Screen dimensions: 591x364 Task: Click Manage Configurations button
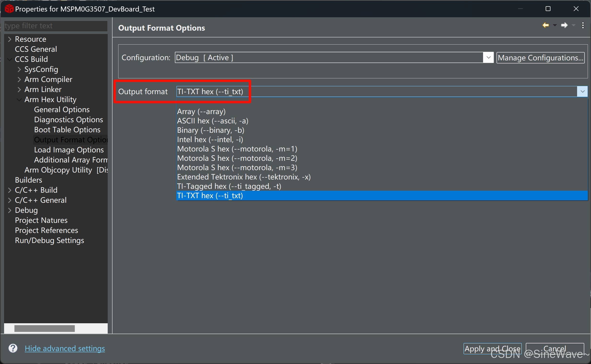tap(540, 58)
